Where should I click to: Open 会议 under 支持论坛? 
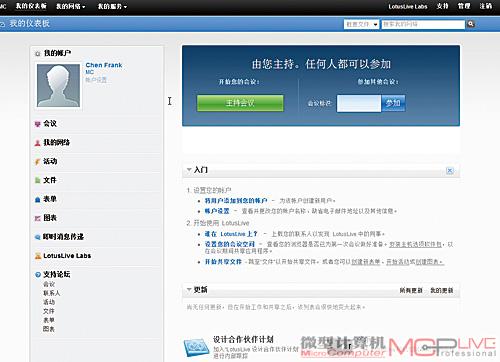click(49, 284)
